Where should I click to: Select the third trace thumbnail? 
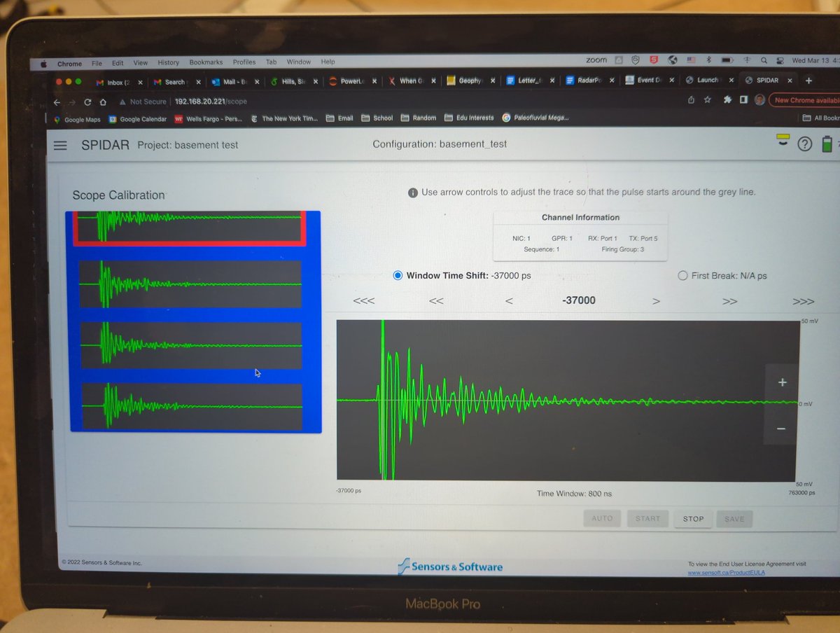[x=192, y=345]
